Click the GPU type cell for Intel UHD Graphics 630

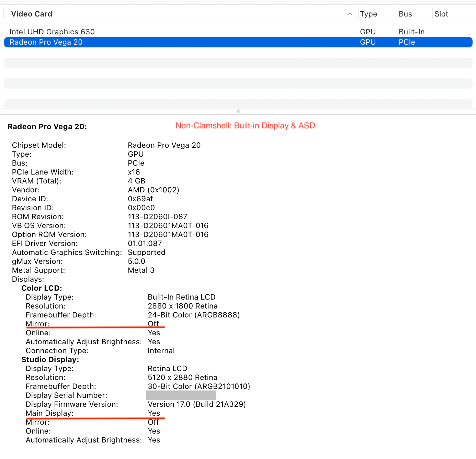point(368,32)
